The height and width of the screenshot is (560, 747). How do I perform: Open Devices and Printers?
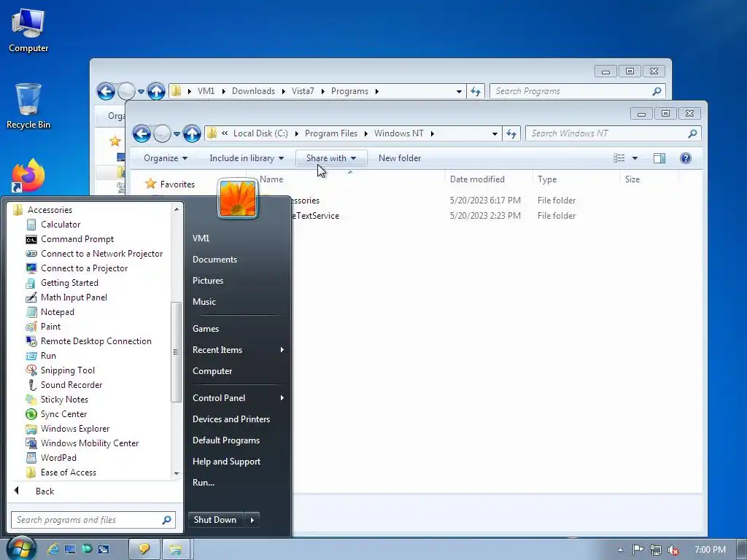(231, 419)
